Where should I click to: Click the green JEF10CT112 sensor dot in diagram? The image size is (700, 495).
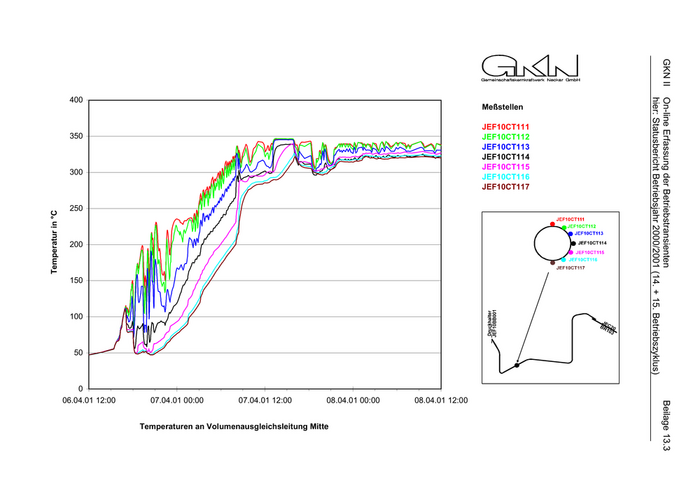point(563,227)
